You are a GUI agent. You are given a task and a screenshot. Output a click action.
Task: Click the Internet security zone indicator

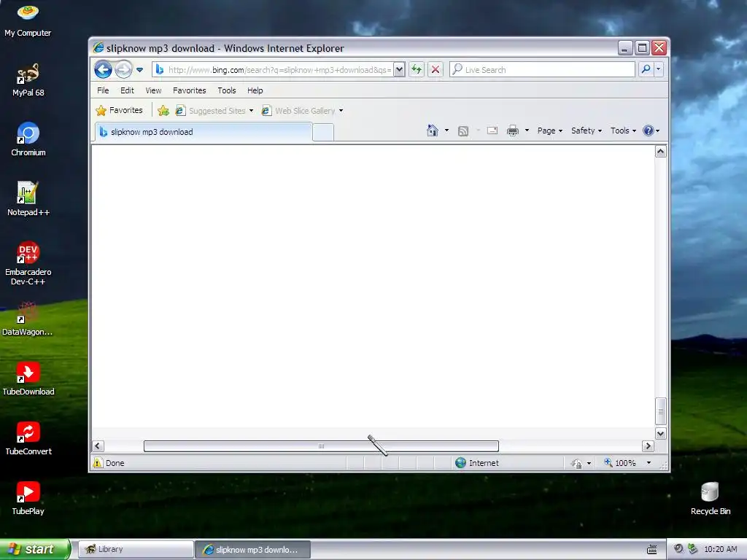coord(477,463)
